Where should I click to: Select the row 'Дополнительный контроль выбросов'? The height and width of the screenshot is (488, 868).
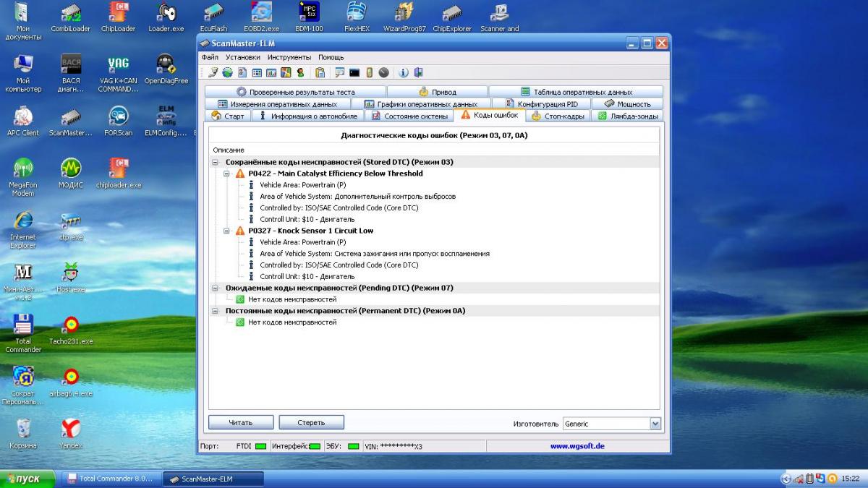(357, 197)
